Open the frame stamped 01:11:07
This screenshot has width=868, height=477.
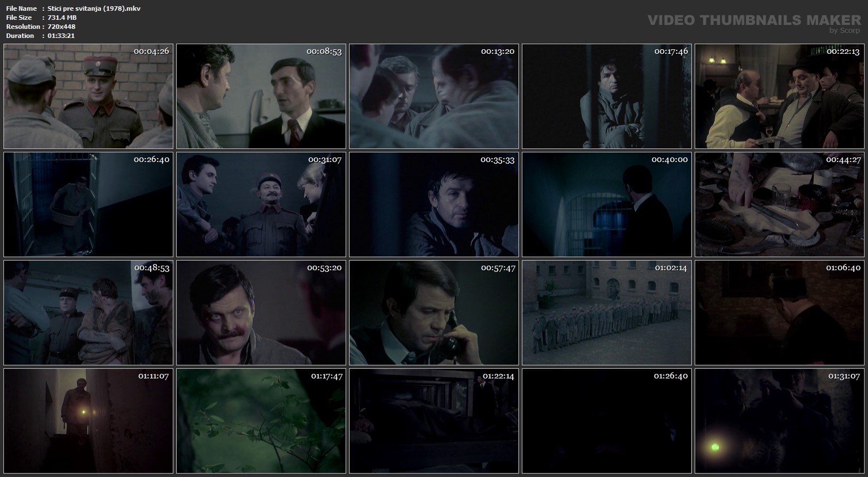point(88,421)
